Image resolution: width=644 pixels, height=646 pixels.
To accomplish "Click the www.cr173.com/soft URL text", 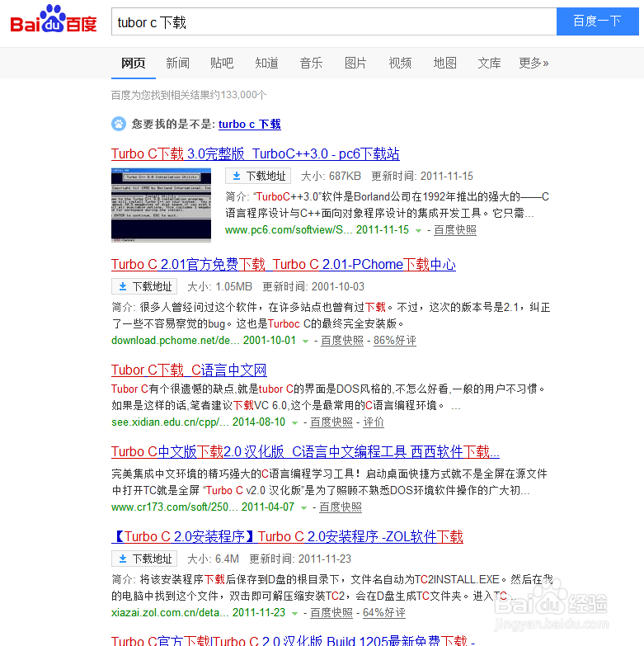I will click(x=175, y=507).
